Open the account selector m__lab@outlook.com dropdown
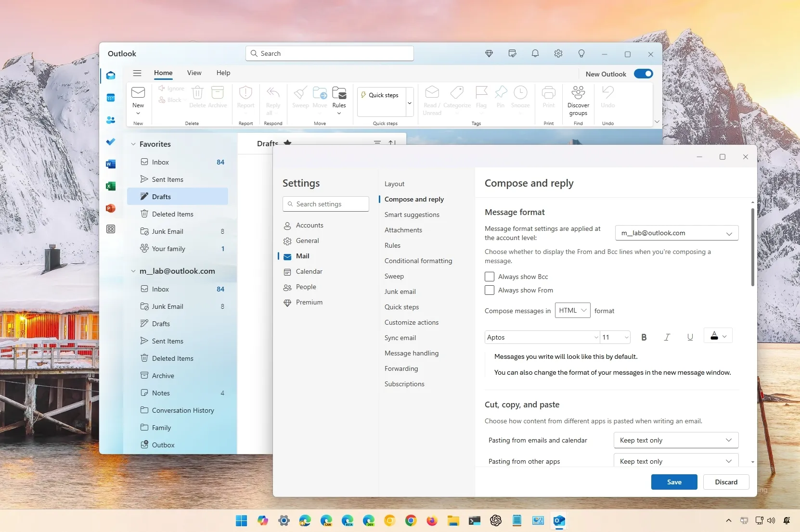800x532 pixels. point(677,233)
